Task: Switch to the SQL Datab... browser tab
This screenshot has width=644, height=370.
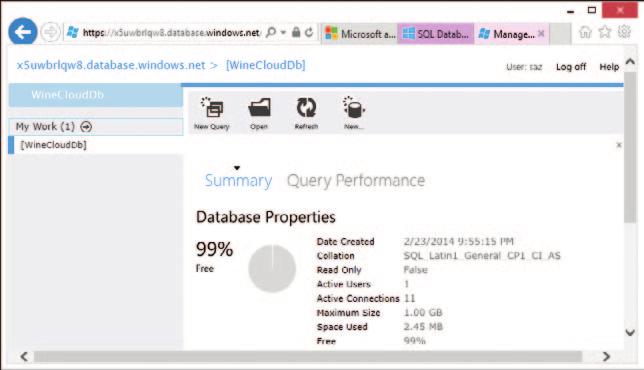Action: [435, 34]
